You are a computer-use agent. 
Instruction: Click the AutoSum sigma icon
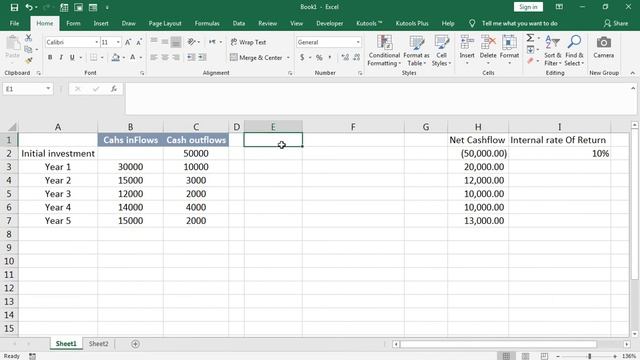[x=530, y=38]
